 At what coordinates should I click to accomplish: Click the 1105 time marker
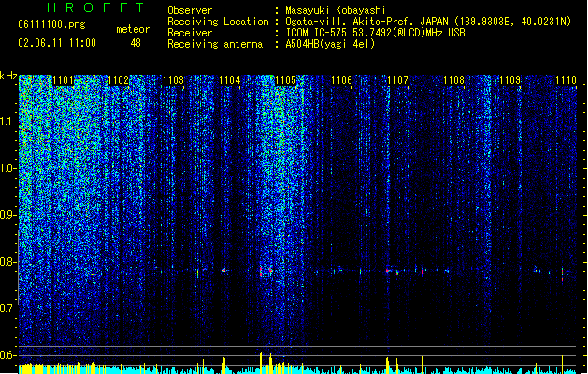[x=285, y=80]
